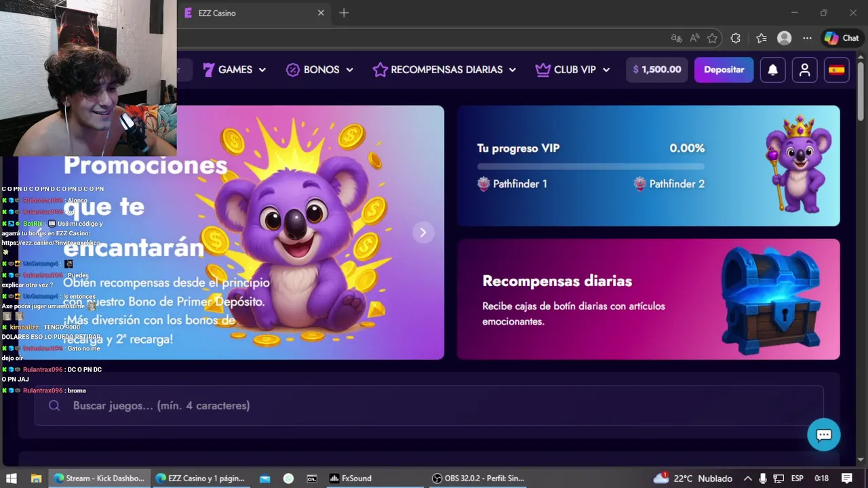
Task: Open File Explorer from the taskbar
Action: pyautogui.click(x=36, y=478)
